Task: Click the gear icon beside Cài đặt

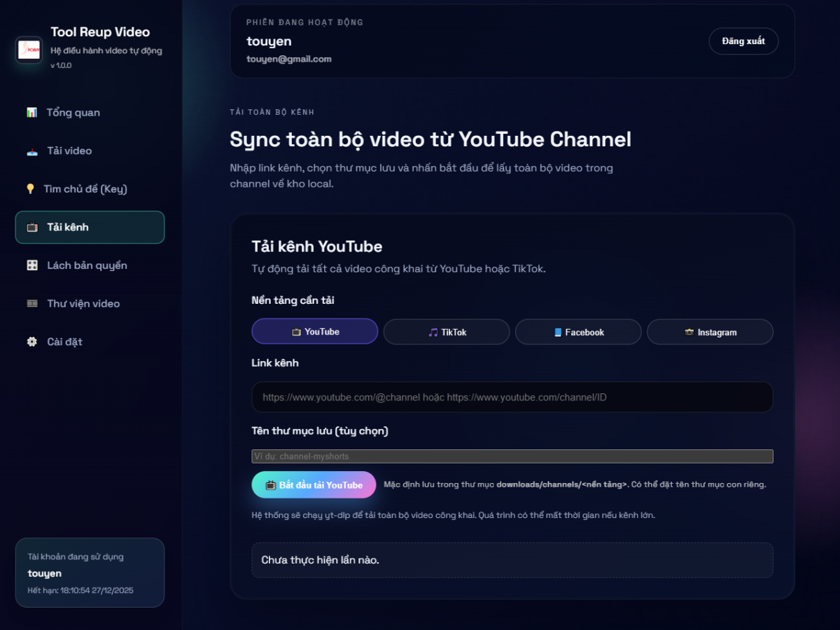Action: pos(31,342)
